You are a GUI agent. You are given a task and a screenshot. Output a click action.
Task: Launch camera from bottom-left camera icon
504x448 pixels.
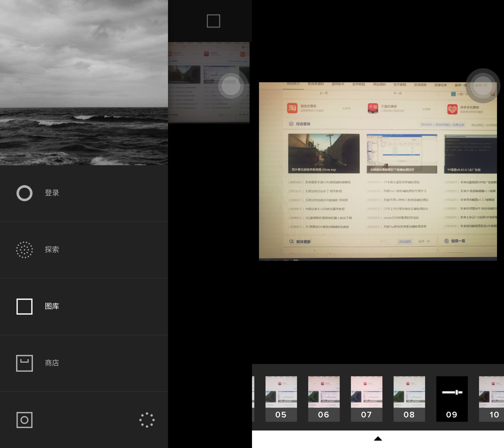[x=24, y=420]
